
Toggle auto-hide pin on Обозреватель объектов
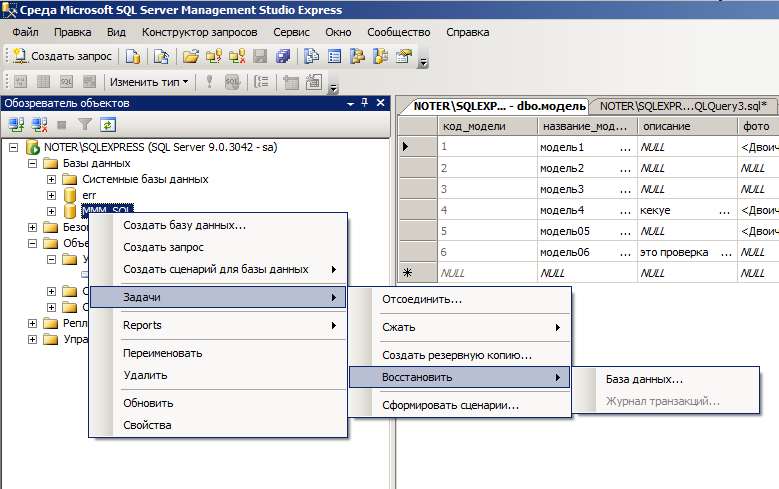(365, 102)
